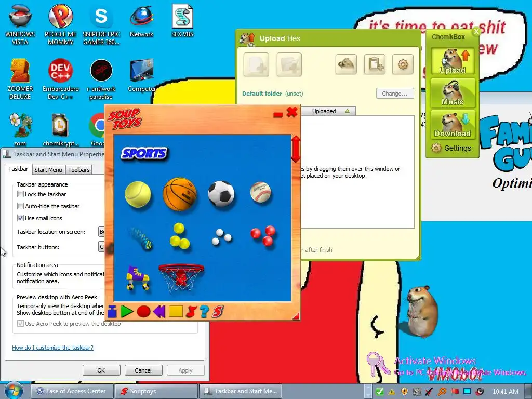Click the add file icon in Upload files
The height and width of the screenshot is (399, 532).
pos(256,64)
